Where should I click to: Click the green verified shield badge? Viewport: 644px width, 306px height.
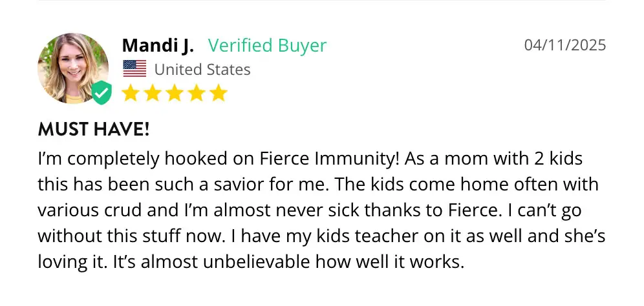[101, 93]
